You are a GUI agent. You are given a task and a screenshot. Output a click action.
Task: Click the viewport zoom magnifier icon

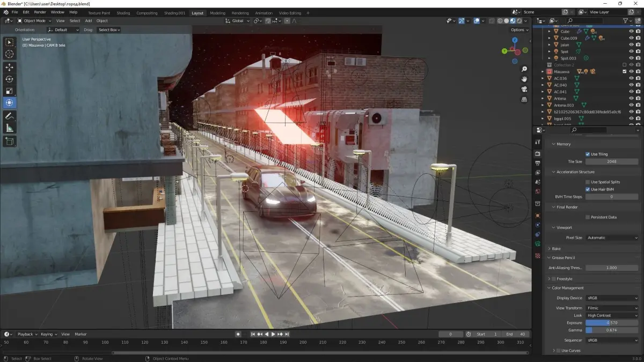point(524,69)
